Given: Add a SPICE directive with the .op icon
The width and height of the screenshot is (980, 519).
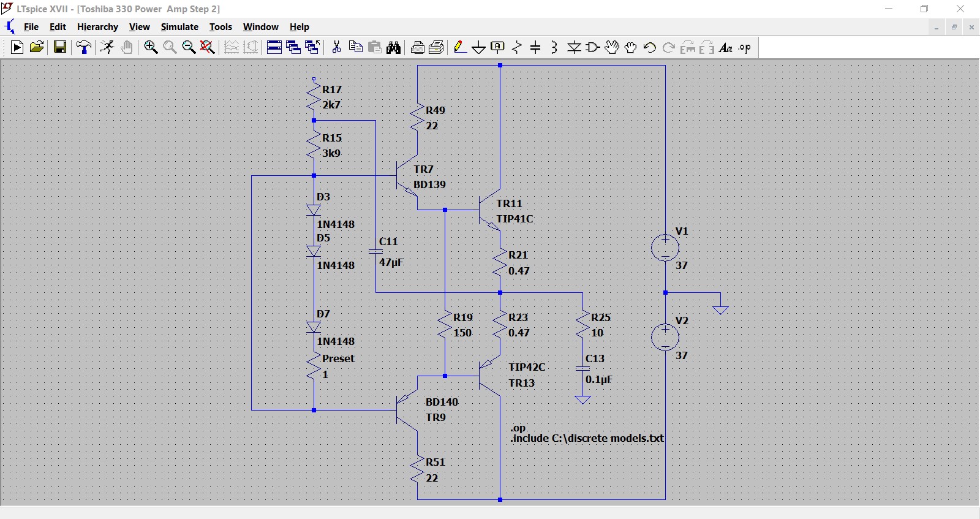Looking at the screenshot, I should tap(745, 47).
